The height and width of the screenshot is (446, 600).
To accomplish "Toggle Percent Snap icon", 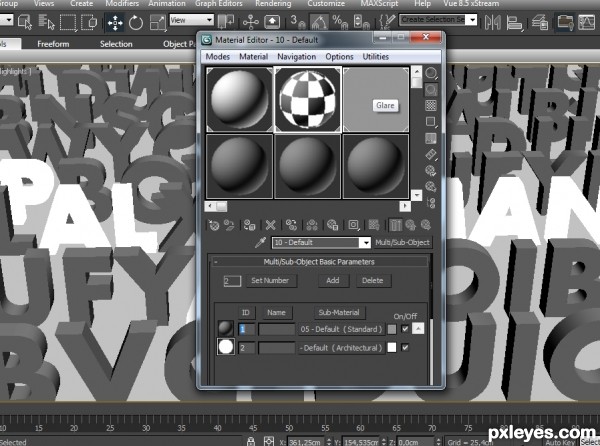I will pos(339,22).
